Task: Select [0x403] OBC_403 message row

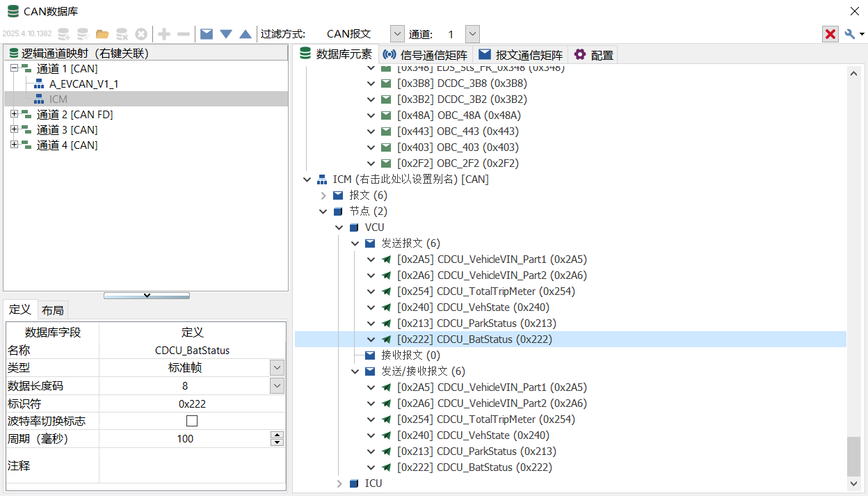Action: tap(458, 147)
